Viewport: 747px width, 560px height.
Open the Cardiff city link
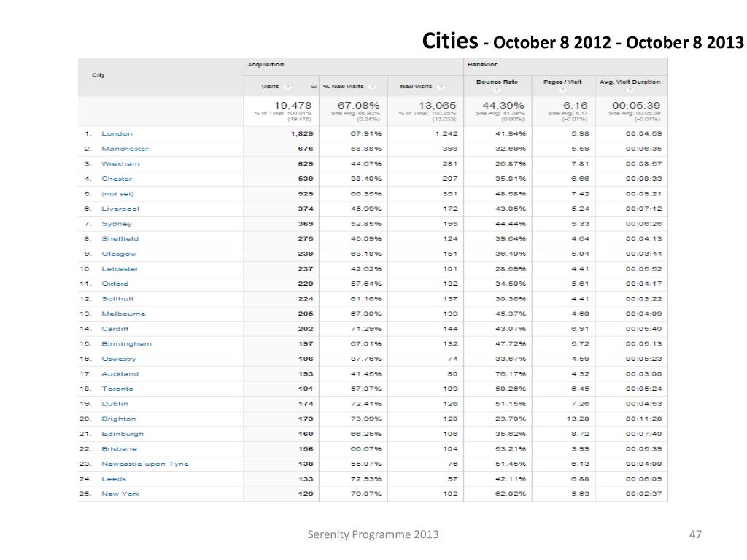115,329
